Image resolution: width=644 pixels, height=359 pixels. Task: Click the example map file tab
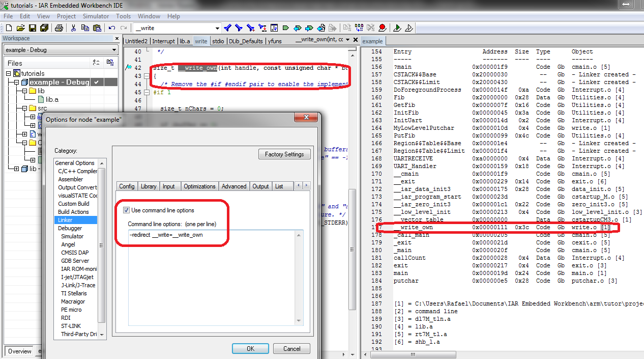[x=373, y=41]
